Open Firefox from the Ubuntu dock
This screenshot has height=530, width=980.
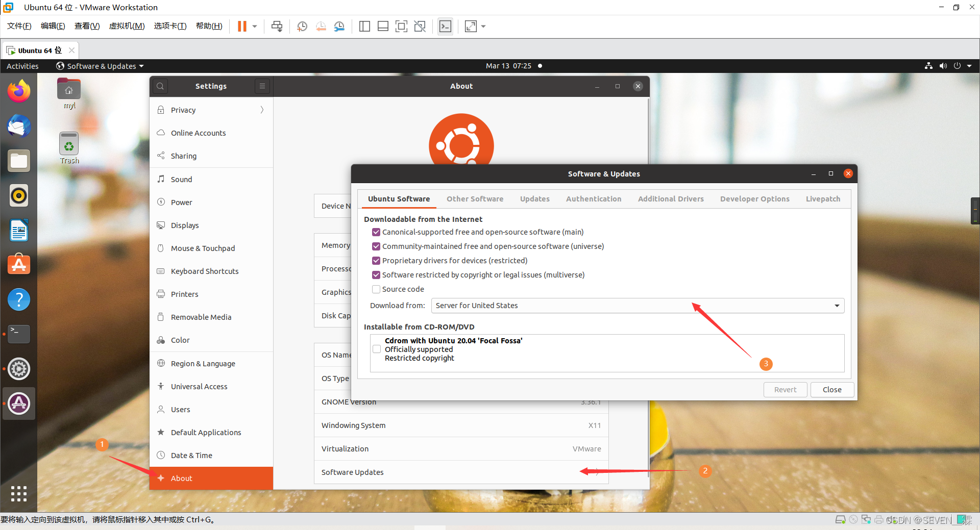click(19, 91)
